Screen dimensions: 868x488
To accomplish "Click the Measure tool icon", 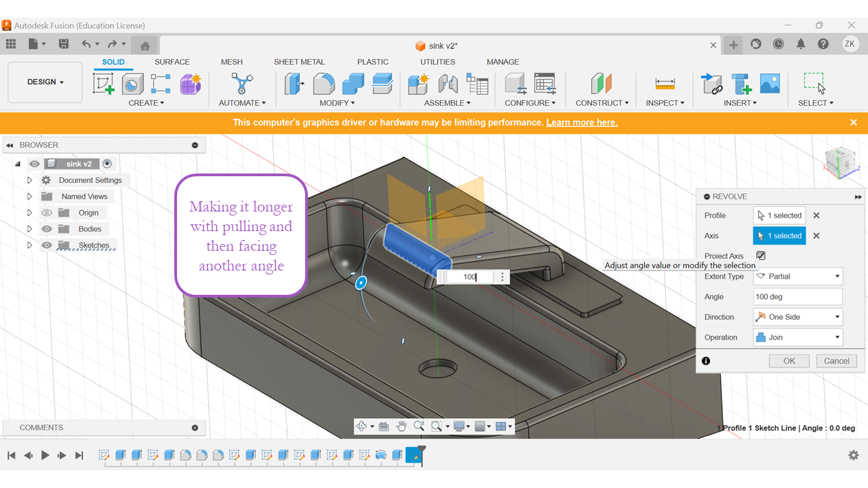I will tap(665, 84).
